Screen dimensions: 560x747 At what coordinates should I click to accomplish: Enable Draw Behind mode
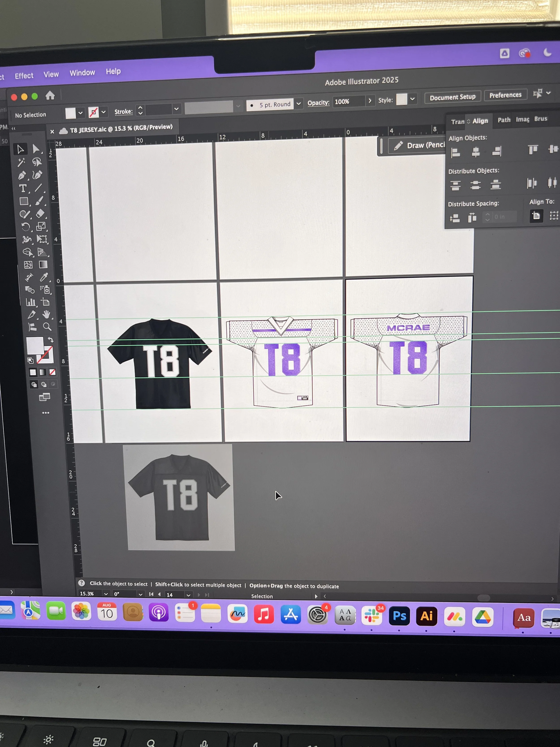43,384
